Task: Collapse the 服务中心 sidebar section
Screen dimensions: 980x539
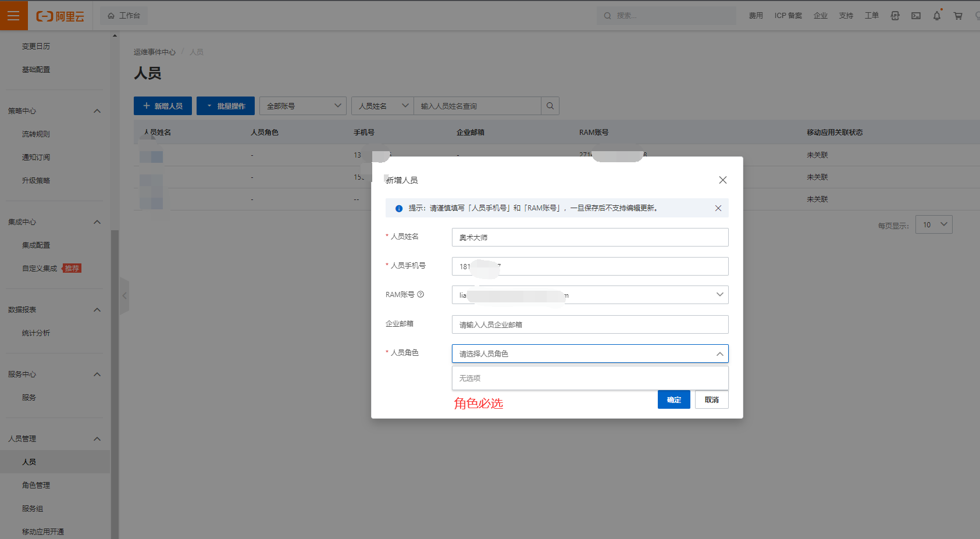Action: (97, 374)
